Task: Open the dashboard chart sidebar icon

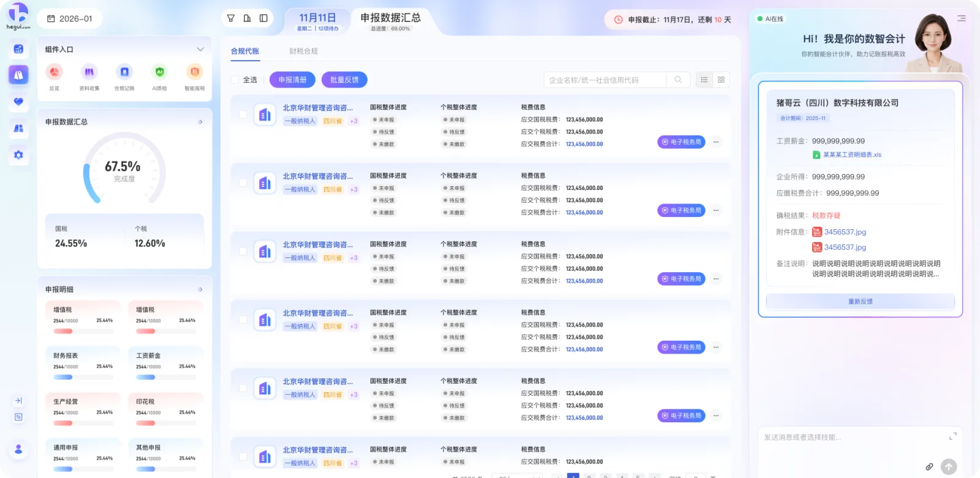Action: coord(18,49)
